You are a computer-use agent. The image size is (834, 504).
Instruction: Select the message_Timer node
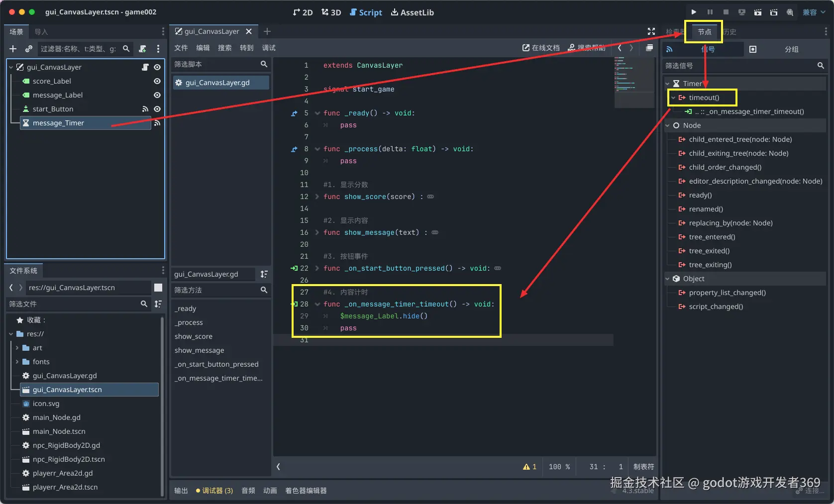pos(86,123)
